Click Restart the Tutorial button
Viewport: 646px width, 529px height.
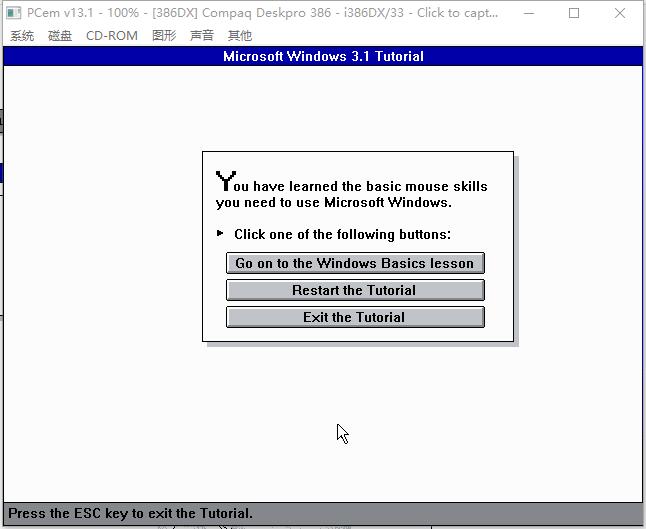355,290
